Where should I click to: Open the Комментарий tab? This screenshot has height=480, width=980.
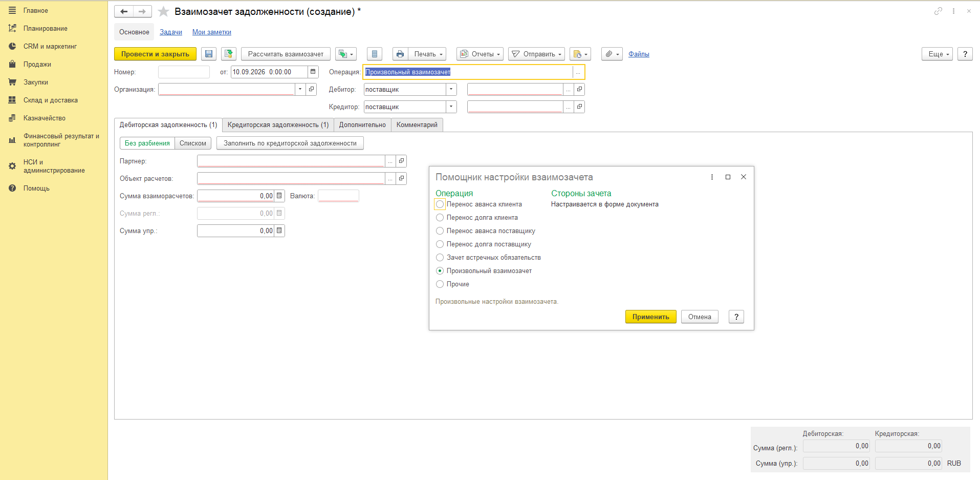click(x=417, y=124)
